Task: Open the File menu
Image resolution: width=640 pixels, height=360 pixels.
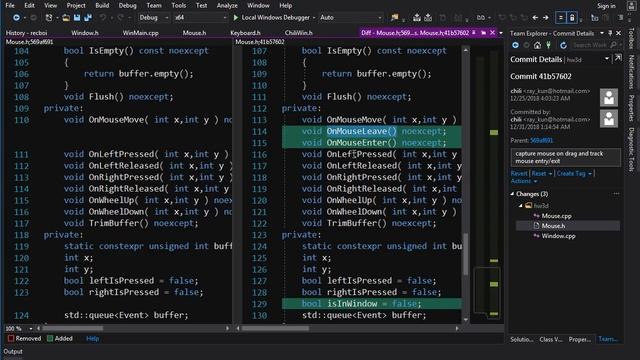Action: 10,5
